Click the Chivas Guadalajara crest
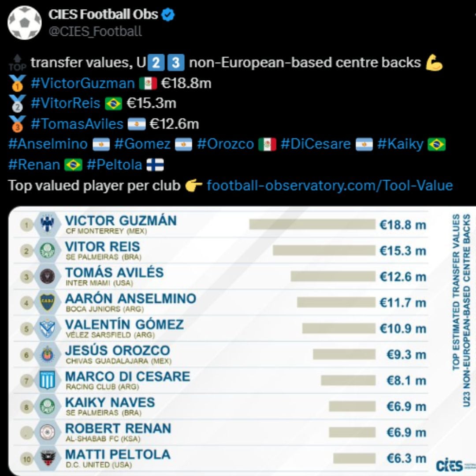Viewport: 476px width, 476px height. tap(47, 354)
